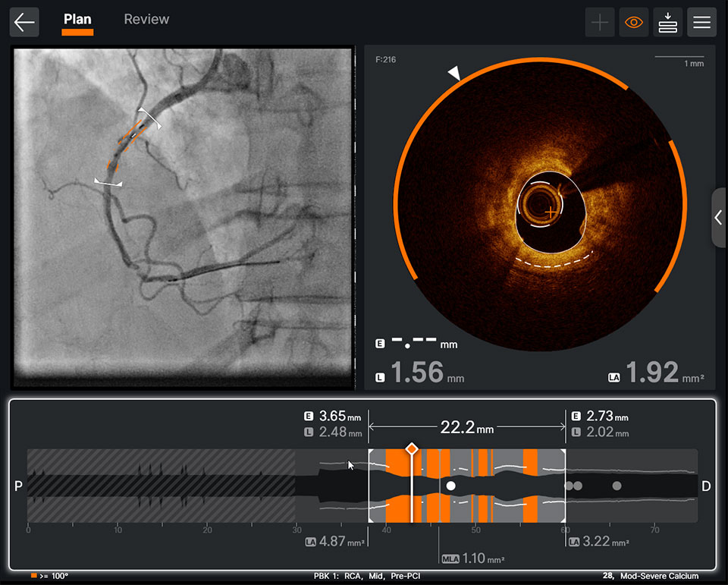Screen dimensions: 728x585
Task: Click the F:216 frame number label
Action: tap(385, 59)
